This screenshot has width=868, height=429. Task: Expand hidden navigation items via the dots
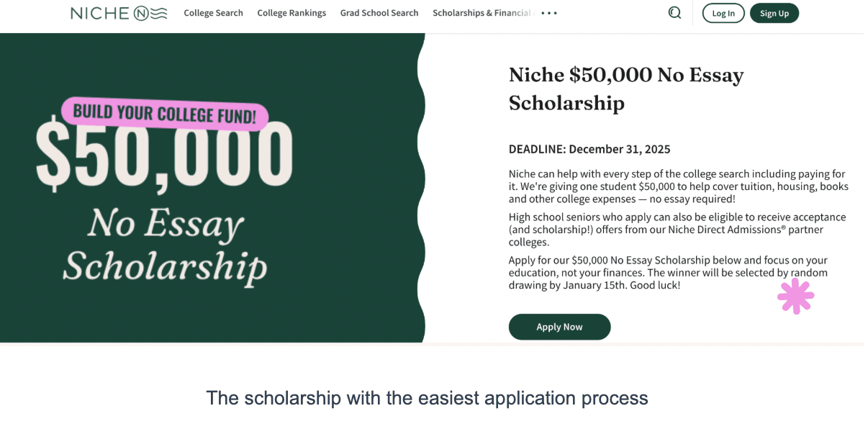click(x=548, y=12)
